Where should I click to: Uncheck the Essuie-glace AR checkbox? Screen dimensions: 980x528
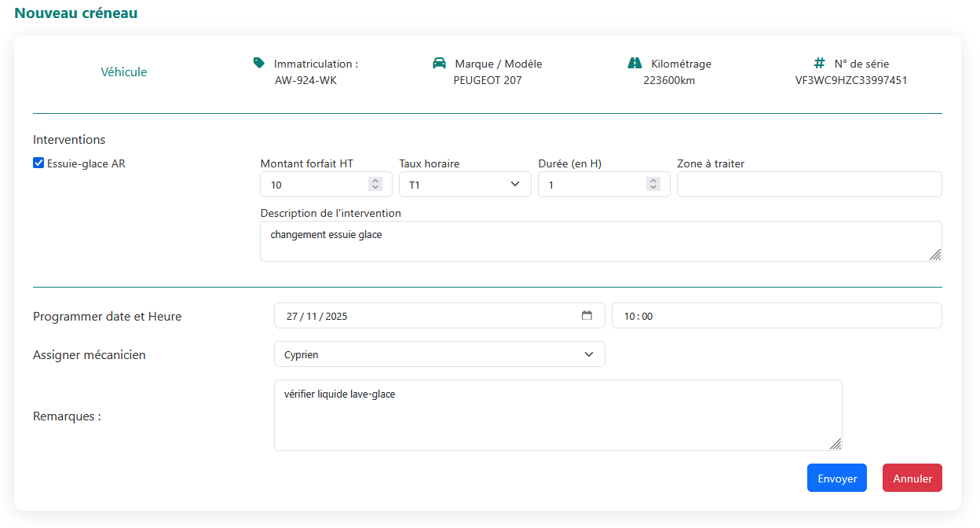point(38,163)
